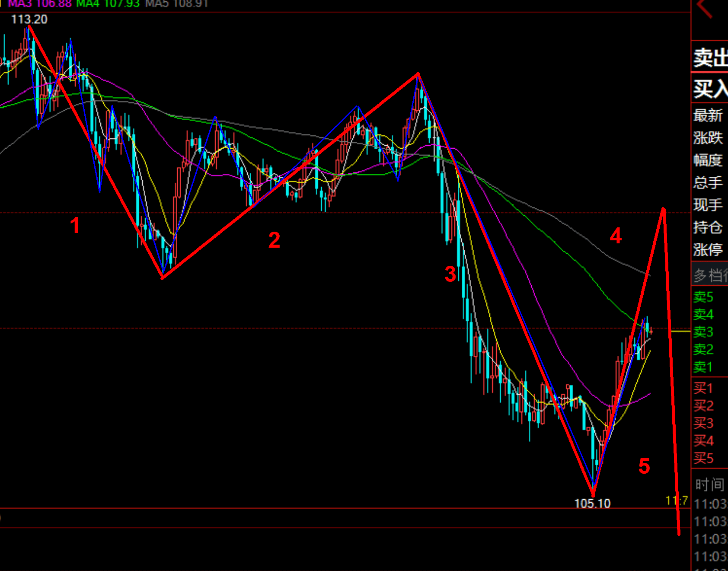Click the MA5 108.91 indicator label
This screenshot has width=728, height=571.
point(177,4)
